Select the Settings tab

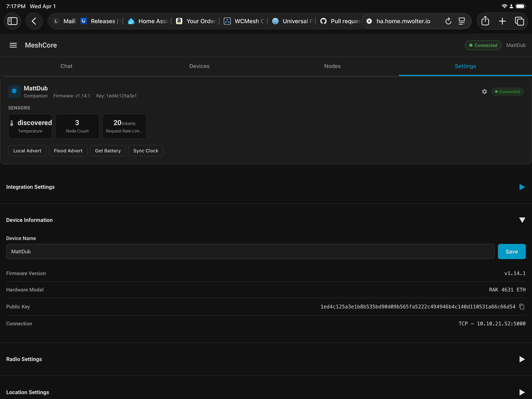[x=465, y=66]
